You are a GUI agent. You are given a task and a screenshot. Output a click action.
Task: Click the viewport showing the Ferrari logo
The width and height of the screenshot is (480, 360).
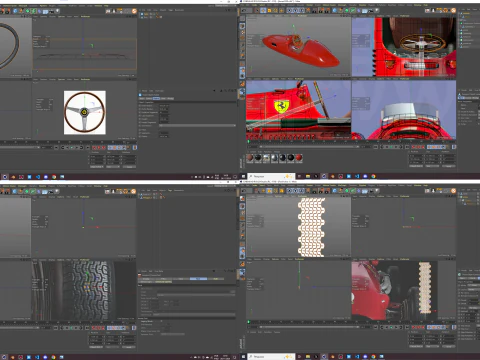pos(299,110)
